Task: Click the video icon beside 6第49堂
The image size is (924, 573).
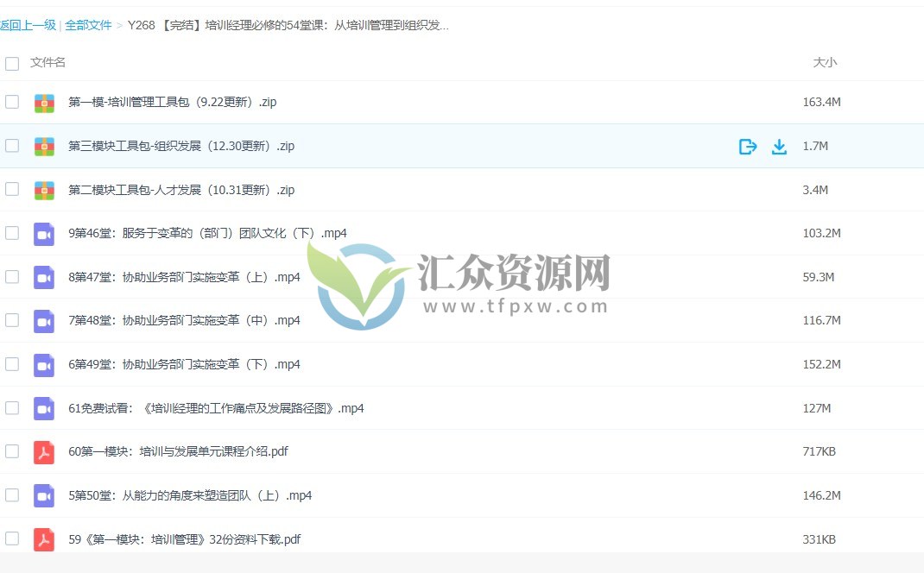Action: (x=44, y=363)
